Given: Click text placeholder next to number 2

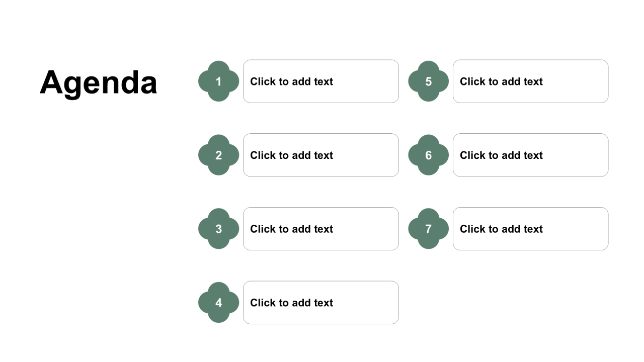Looking at the screenshot, I should click(321, 155).
